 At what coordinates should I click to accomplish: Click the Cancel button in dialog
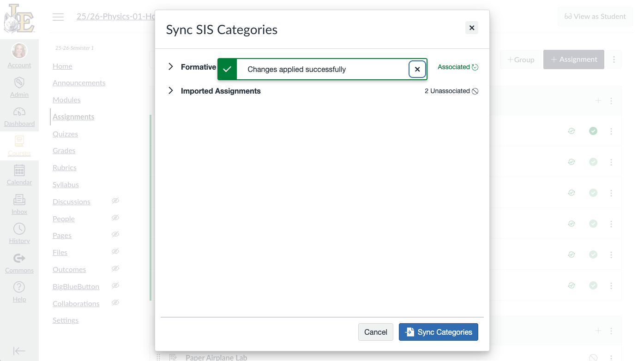tap(376, 332)
